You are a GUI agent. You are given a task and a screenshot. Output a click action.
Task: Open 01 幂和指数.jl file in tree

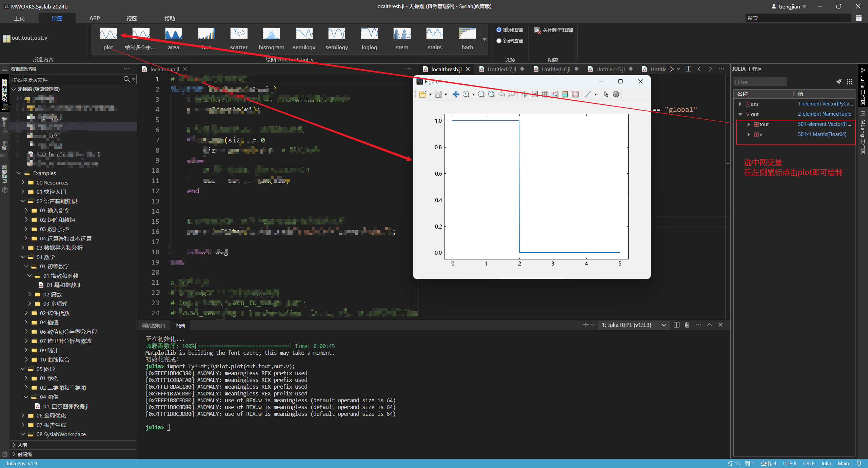click(63, 285)
